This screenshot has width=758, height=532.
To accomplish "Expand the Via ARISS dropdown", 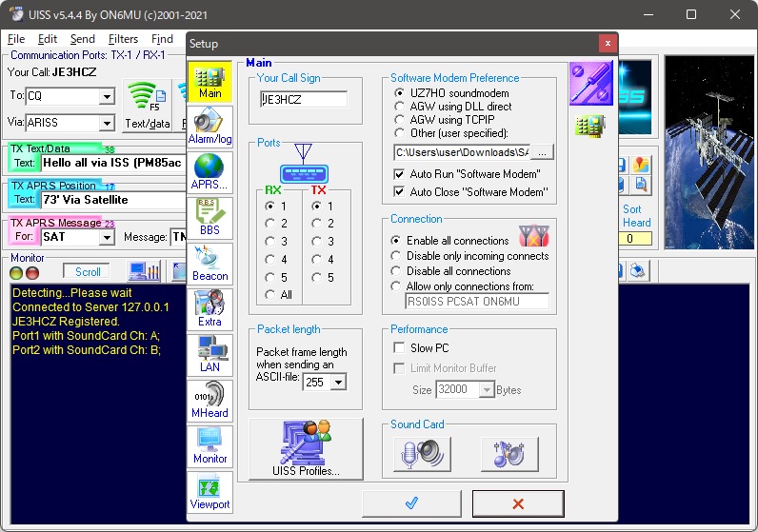I will click(x=107, y=123).
